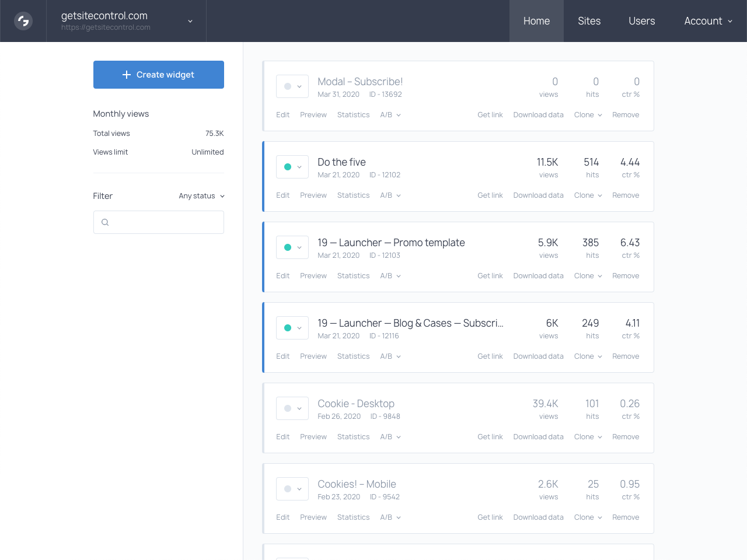Toggle status of 19 — Launcher — Promo template
Screen dimensions: 747x560
tap(292, 247)
